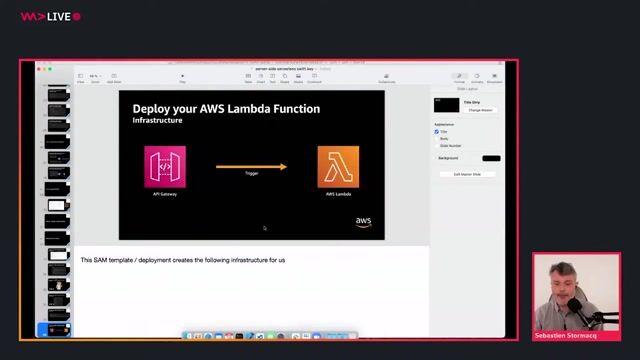The width and height of the screenshot is (640, 360).
Task: Expand the Background disclosure triangle
Action: (x=436, y=158)
